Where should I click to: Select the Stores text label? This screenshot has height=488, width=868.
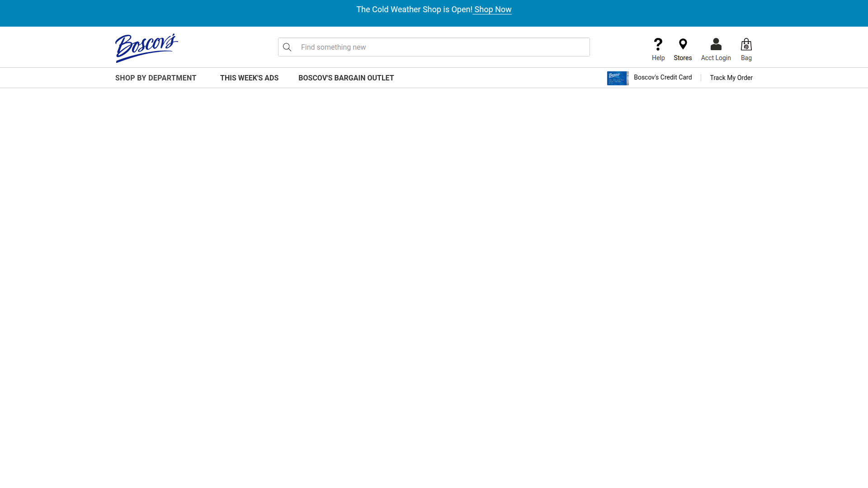click(x=683, y=58)
